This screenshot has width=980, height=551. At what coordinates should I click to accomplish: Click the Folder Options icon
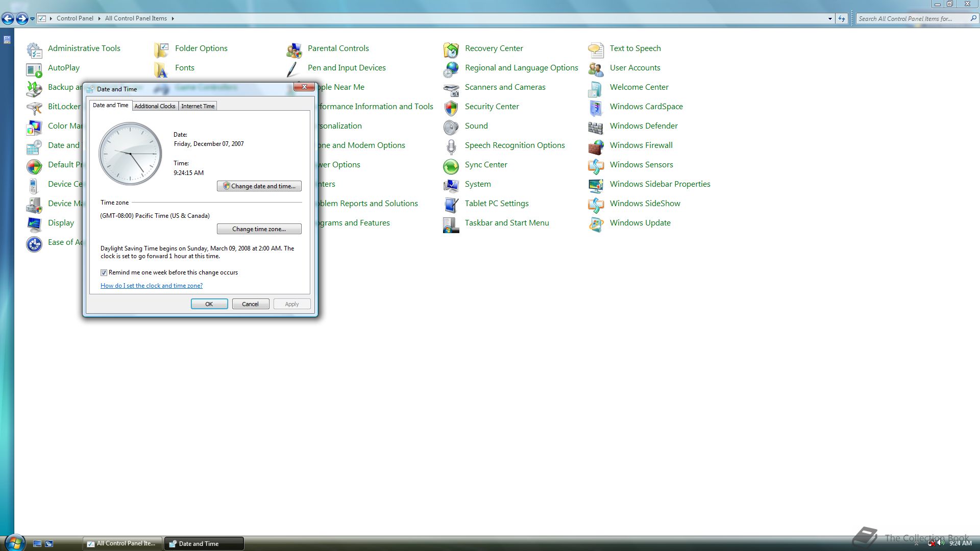[161, 50]
